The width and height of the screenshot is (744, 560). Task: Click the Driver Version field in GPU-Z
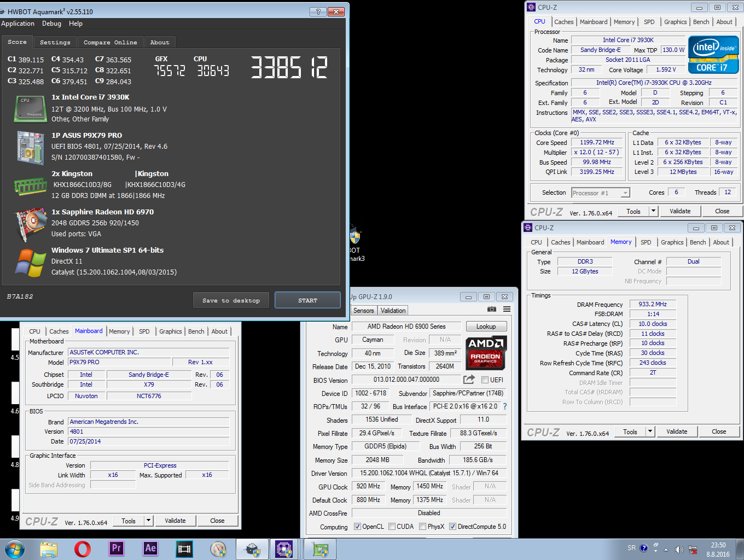tap(429, 473)
